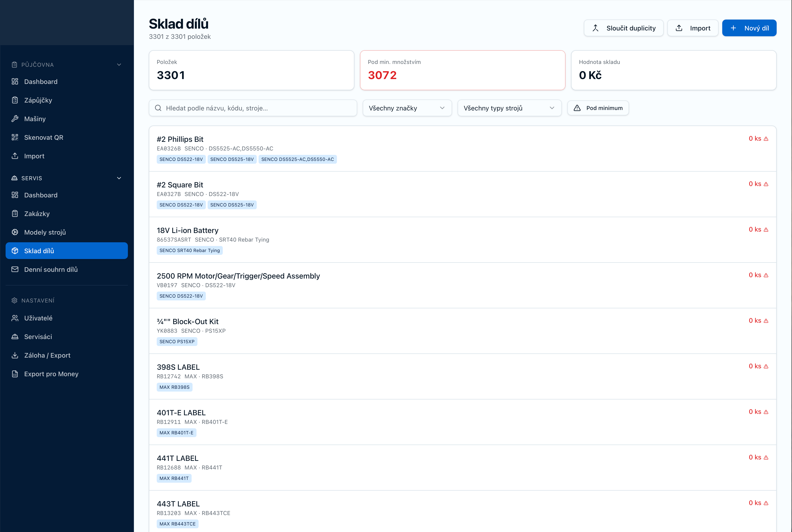
Task: Click the Sloučit duplicity button
Action: pos(624,28)
